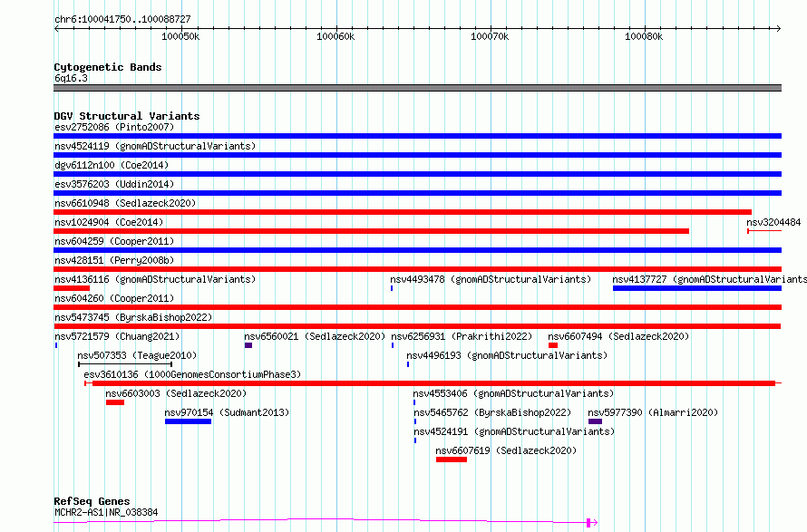The height and width of the screenshot is (532, 807).
Task: Click the chr6:100041750..100088727 coordinates text
Action: (122, 19)
